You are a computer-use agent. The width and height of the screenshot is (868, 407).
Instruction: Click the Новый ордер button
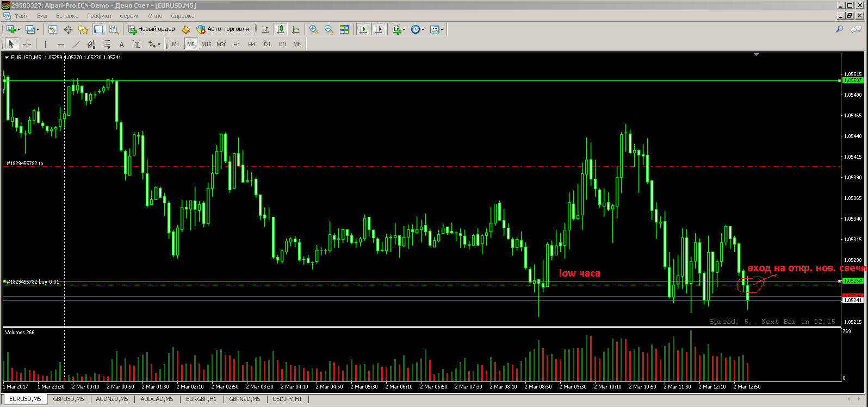pyautogui.click(x=152, y=29)
